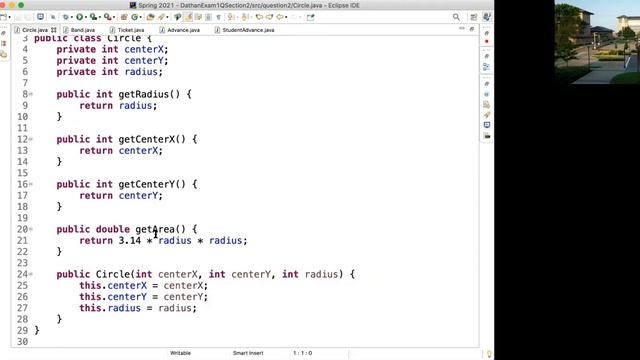Click the New Java Package icon
This screenshot has width=640, height=360.
click(124, 17)
